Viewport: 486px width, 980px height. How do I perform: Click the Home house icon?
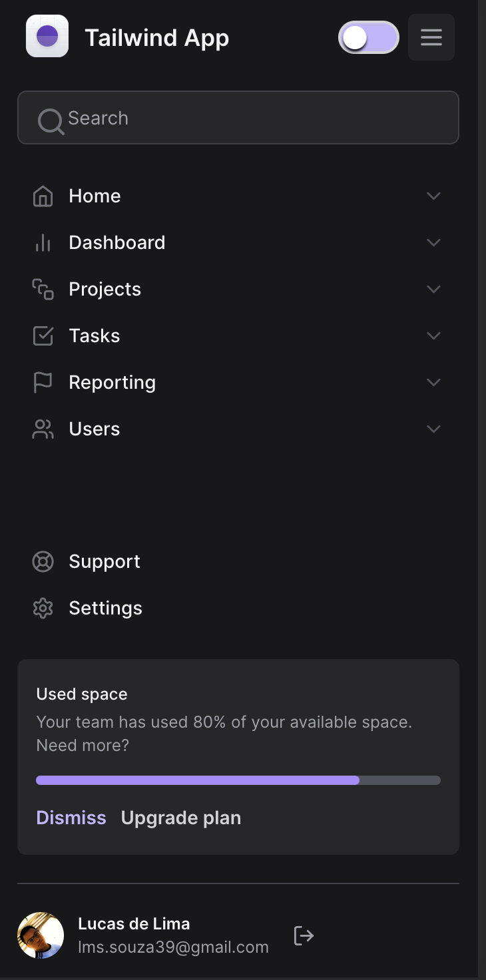pos(43,196)
